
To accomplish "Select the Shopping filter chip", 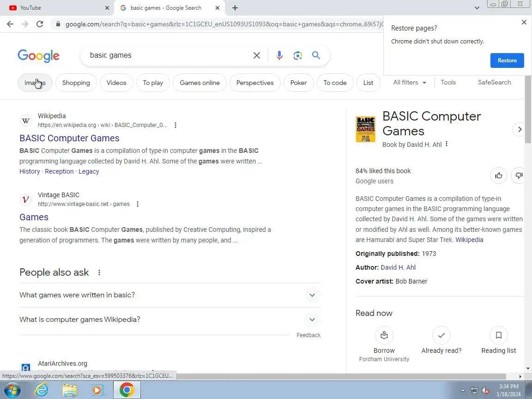I will pos(76,83).
